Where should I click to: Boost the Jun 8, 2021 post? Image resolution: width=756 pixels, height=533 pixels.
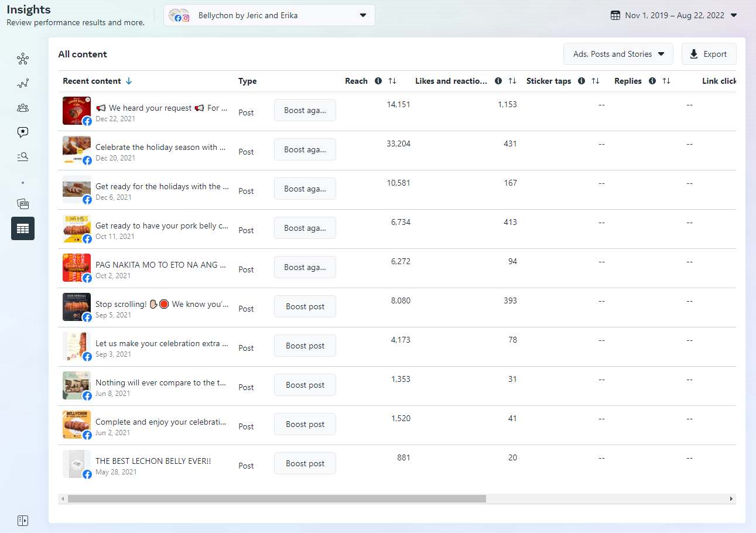(305, 385)
